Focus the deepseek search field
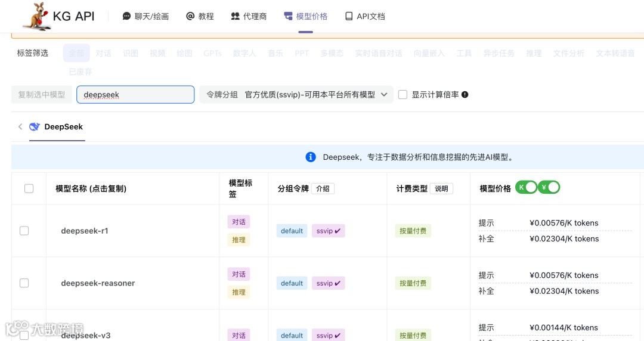The image size is (644, 341). [x=135, y=95]
